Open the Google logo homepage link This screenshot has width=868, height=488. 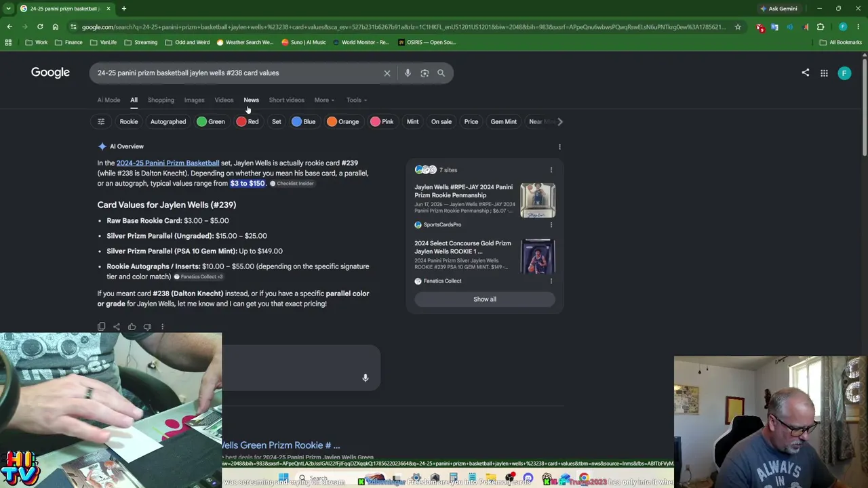(x=50, y=73)
